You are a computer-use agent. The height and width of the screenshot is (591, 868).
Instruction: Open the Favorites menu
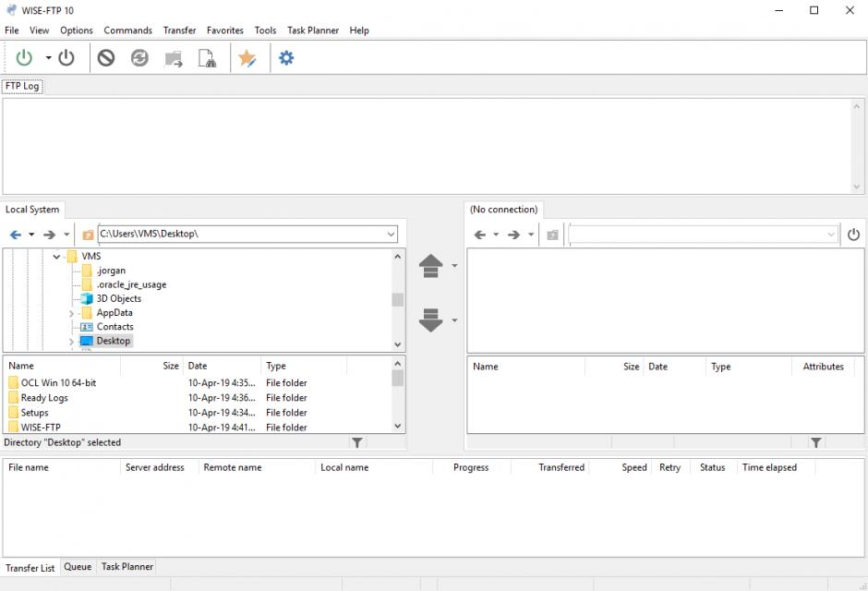tap(224, 30)
